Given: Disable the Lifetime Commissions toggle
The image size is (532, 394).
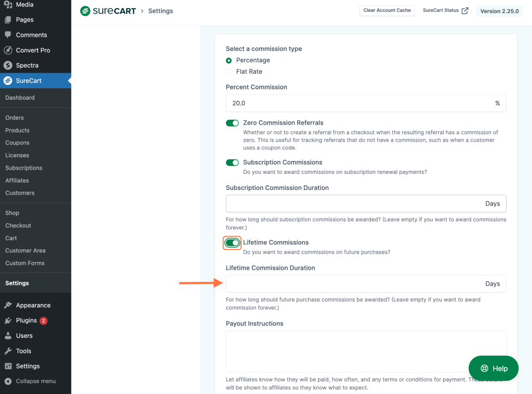Looking at the screenshot, I should click(x=232, y=242).
